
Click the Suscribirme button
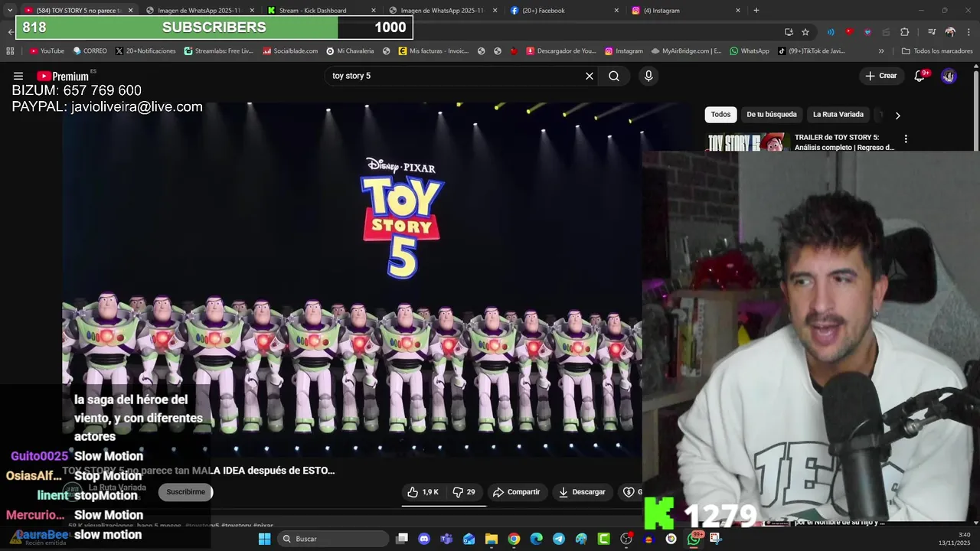coord(186,492)
